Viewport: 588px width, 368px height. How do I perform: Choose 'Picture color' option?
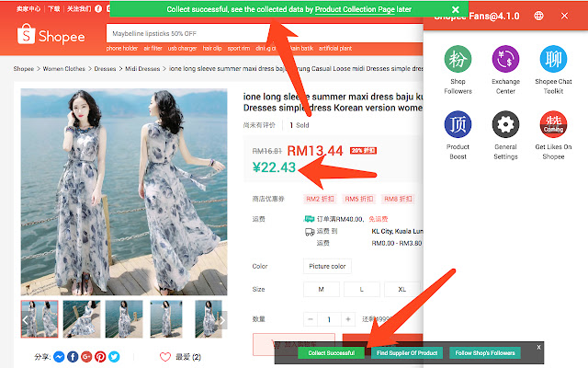327,266
